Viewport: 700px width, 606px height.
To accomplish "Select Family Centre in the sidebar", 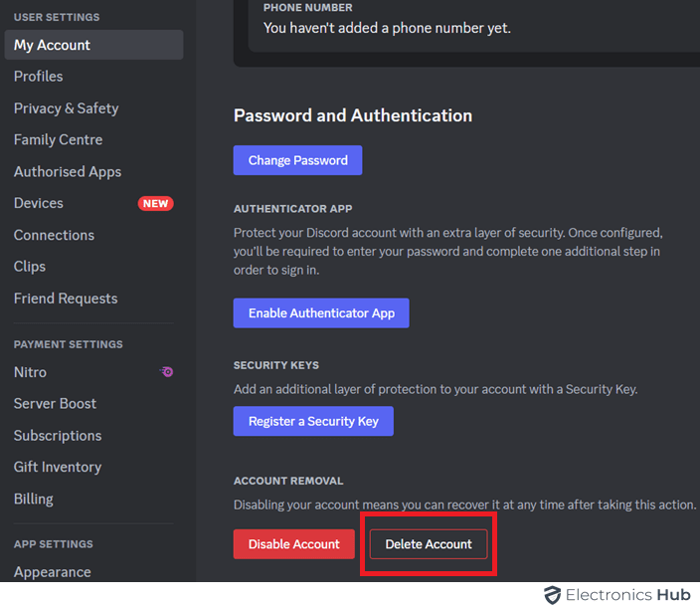I will 58,140.
